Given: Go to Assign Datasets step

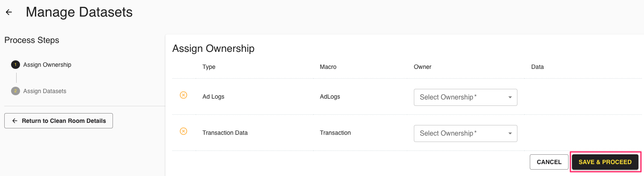Looking at the screenshot, I should [x=45, y=91].
